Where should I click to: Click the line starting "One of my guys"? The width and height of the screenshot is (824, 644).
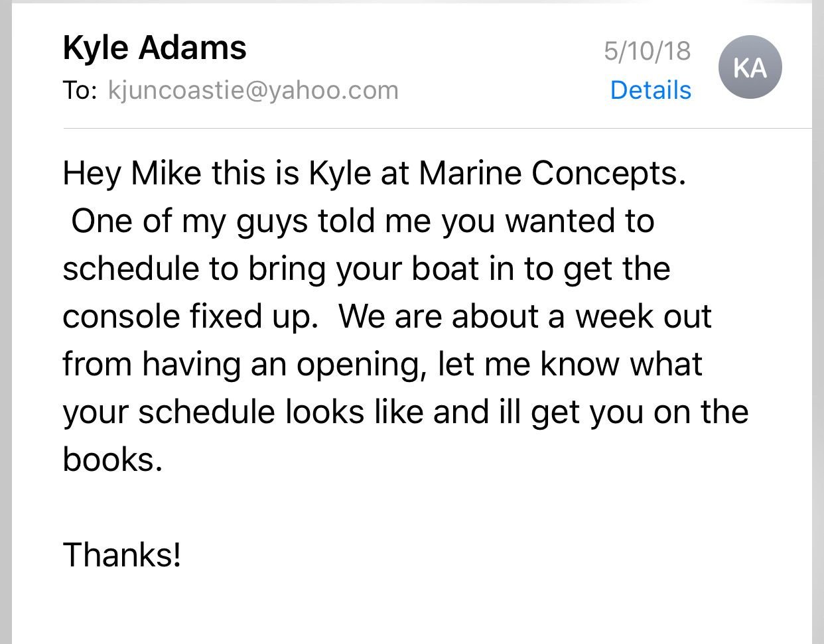click(x=362, y=221)
